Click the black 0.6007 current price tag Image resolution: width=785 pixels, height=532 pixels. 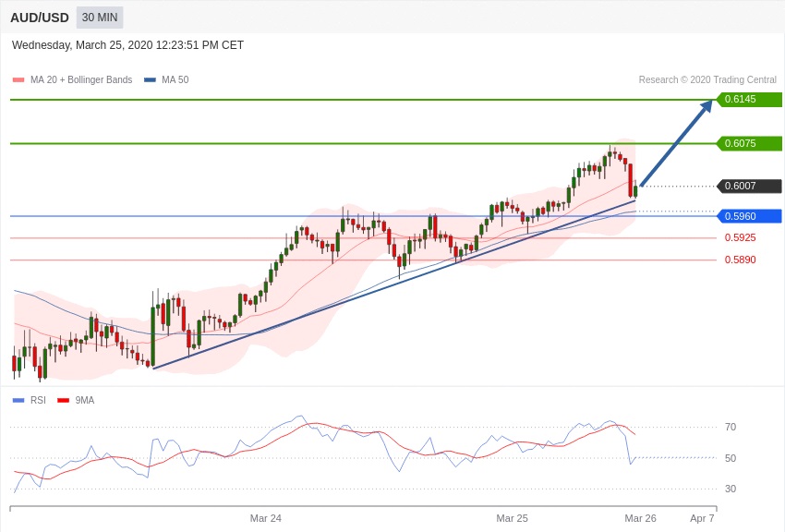pyautogui.click(x=748, y=186)
